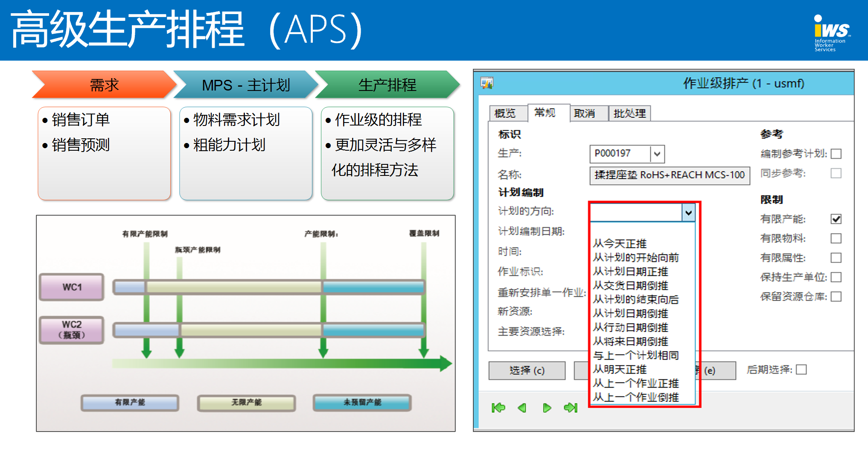Screen dimensions: 868x476
Task: Tick the 保持生产单位 checkbox
Action: point(836,277)
